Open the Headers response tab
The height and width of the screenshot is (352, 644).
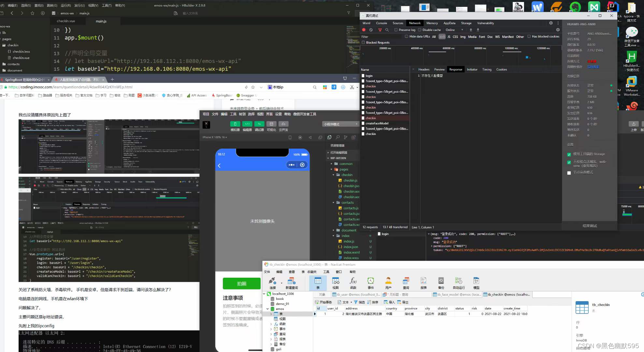point(424,69)
